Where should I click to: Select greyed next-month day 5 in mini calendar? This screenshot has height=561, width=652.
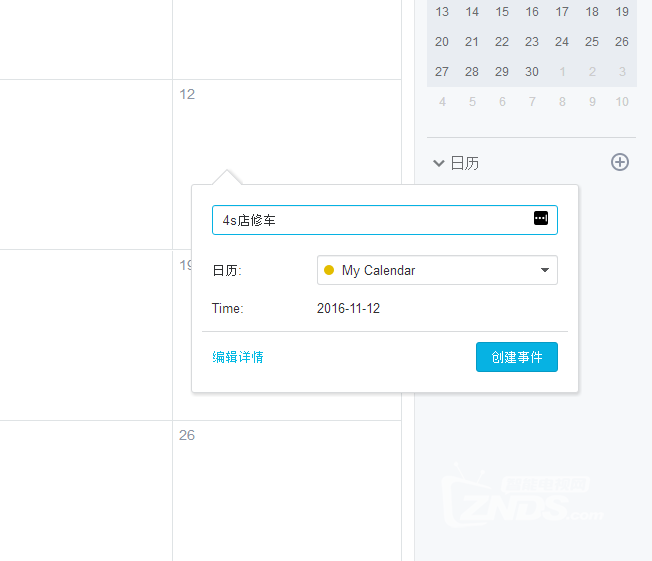pos(472,101)
